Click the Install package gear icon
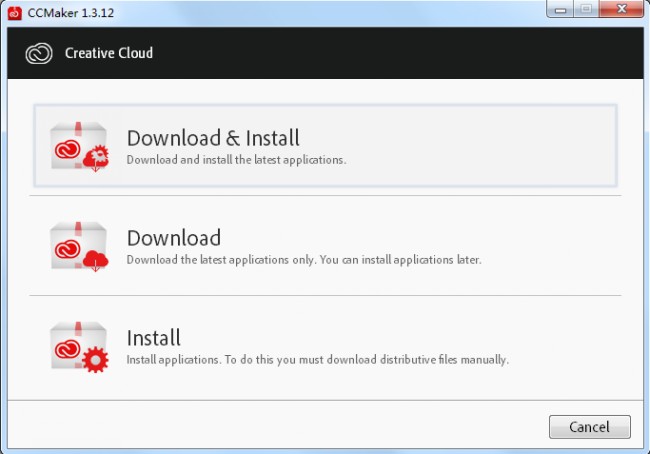The image size is (650, 454). click(79, 347)
